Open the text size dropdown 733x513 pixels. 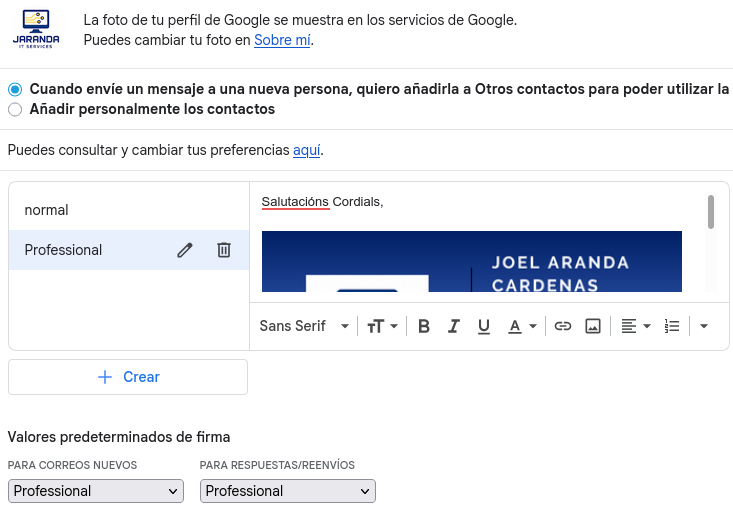pyautogui.click(x=382, y=326)
